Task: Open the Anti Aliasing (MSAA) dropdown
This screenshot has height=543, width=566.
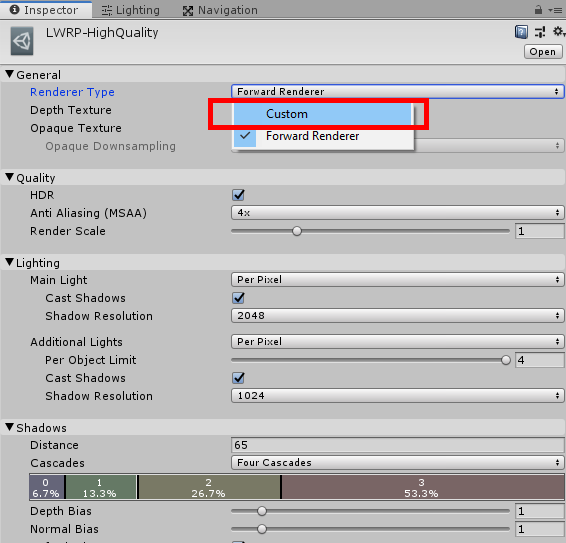Action: pyautogui.click(x=397, y=213)
